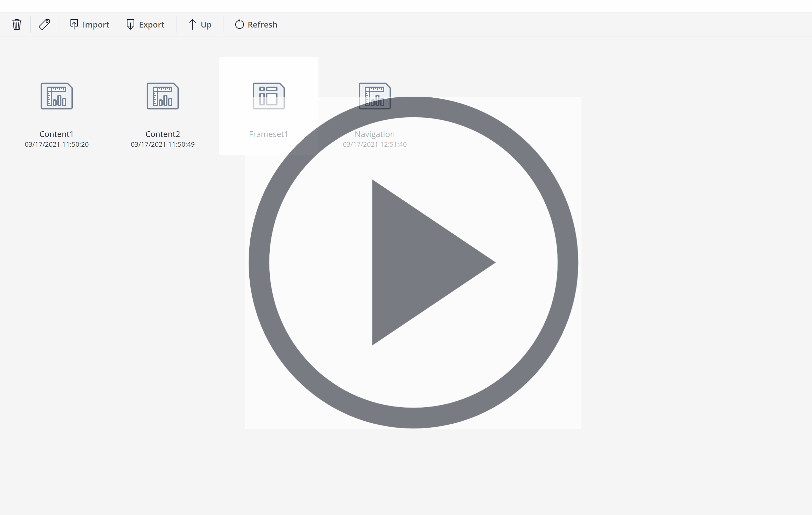This screenshot has height=515, width=812.
Task: Select the Content2 dashboard file icon
Action: pos(162,96)
